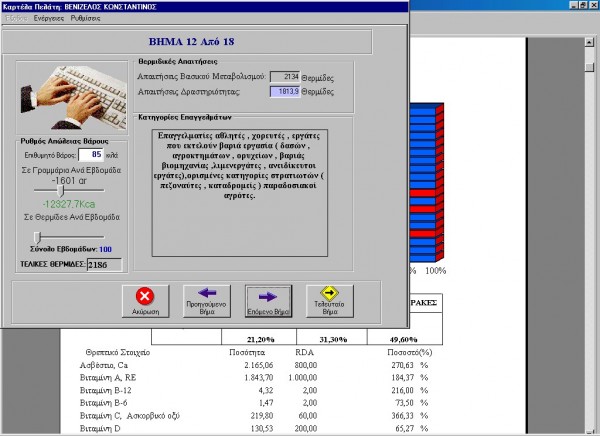The width and height of the screenshot is (600, 436).
Task: Jump to last step with Τελευταίο Βήμα
Action: (x=329, y=301)
